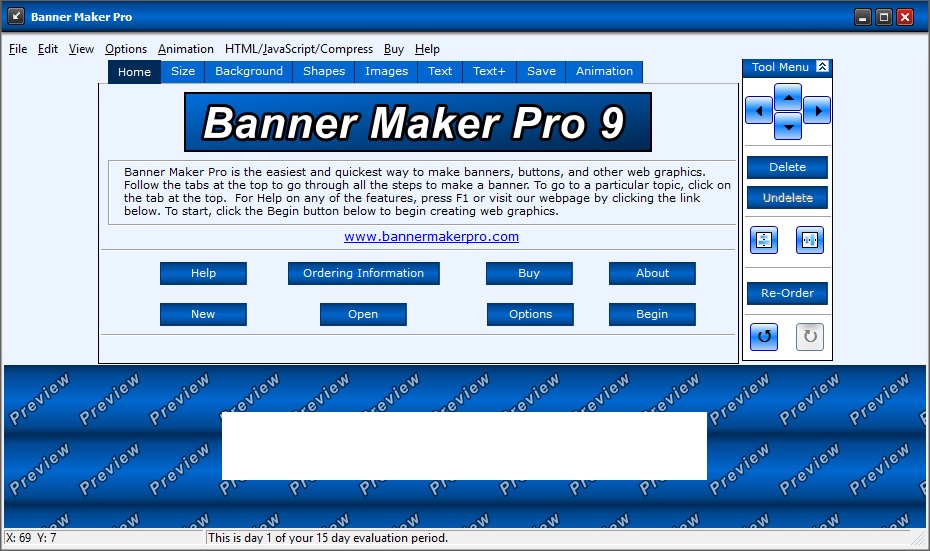Viewport: 930px width, 551px height.
Task: Open the Text tab
Action: tap(440, 71)
